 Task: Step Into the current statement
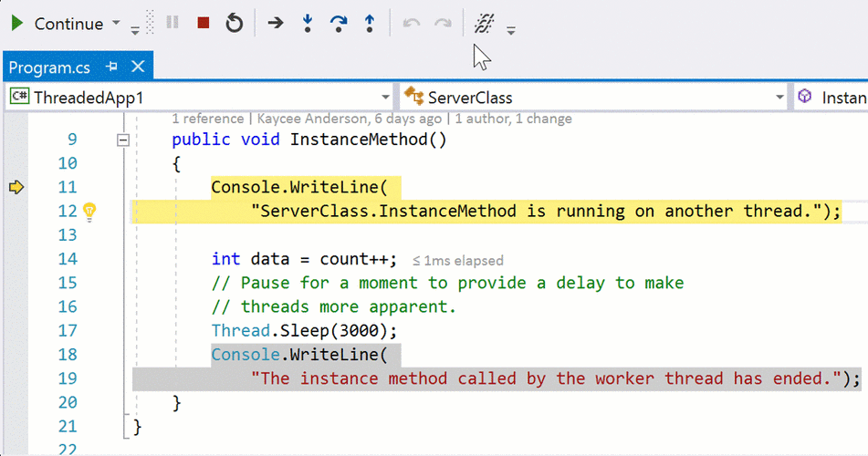point(308,23)
